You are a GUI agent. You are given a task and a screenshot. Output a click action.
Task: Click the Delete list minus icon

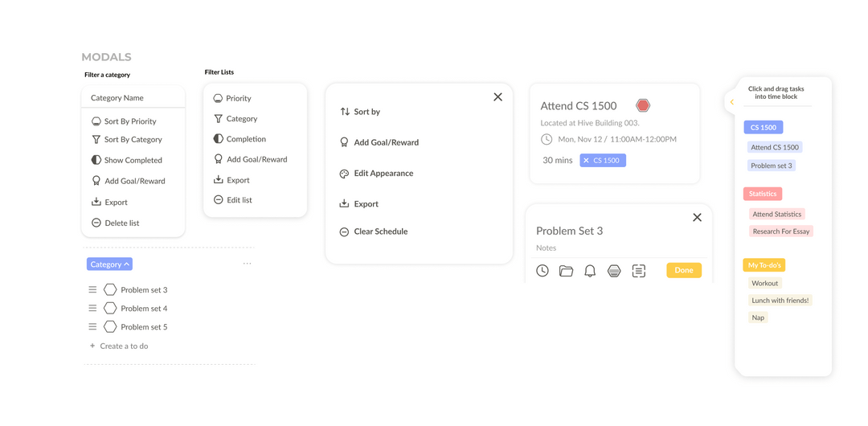(96, 223)
